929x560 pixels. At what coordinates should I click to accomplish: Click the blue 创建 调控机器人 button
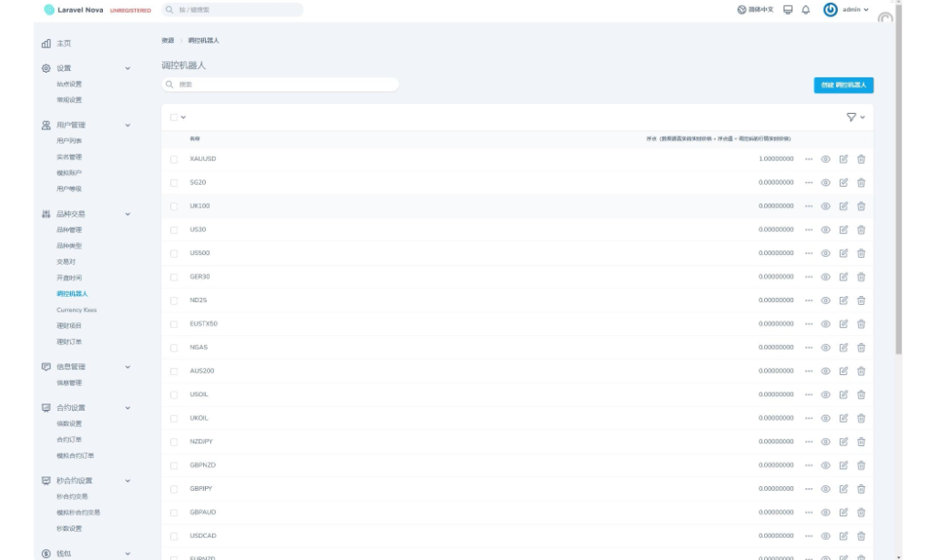click(x=843, y=85)
